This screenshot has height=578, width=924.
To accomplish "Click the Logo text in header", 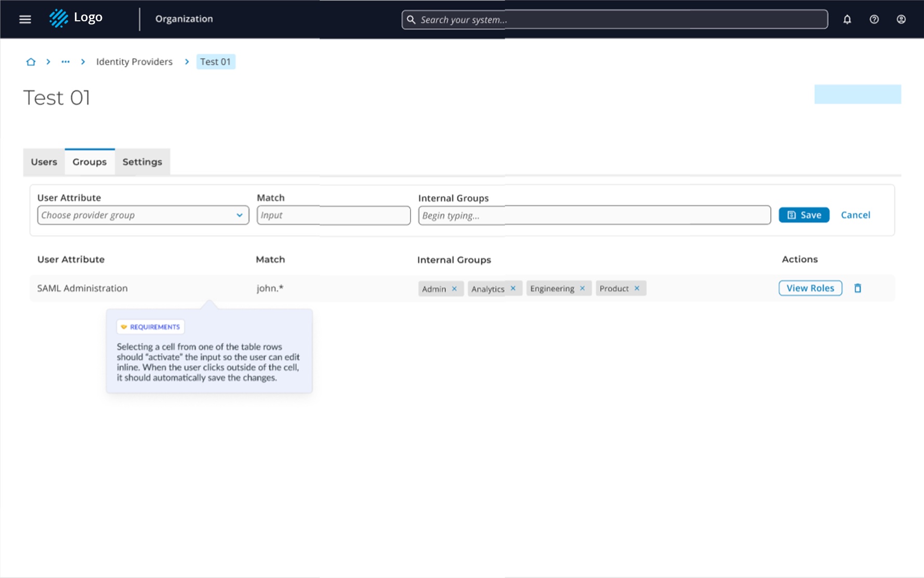I will point(88,17).
